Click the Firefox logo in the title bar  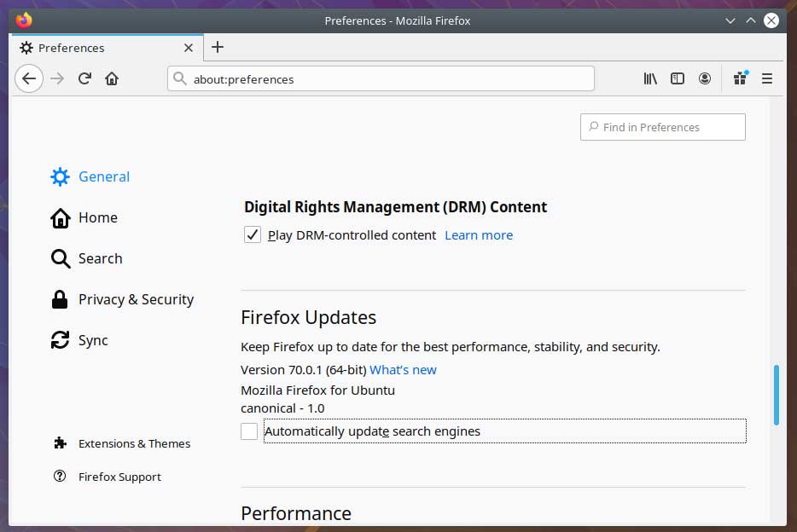23,20
